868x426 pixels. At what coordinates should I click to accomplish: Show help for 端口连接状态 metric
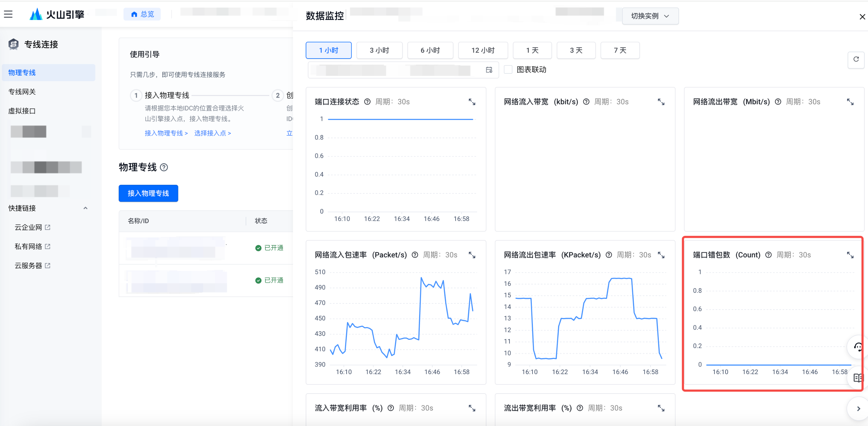click(367, 102)
